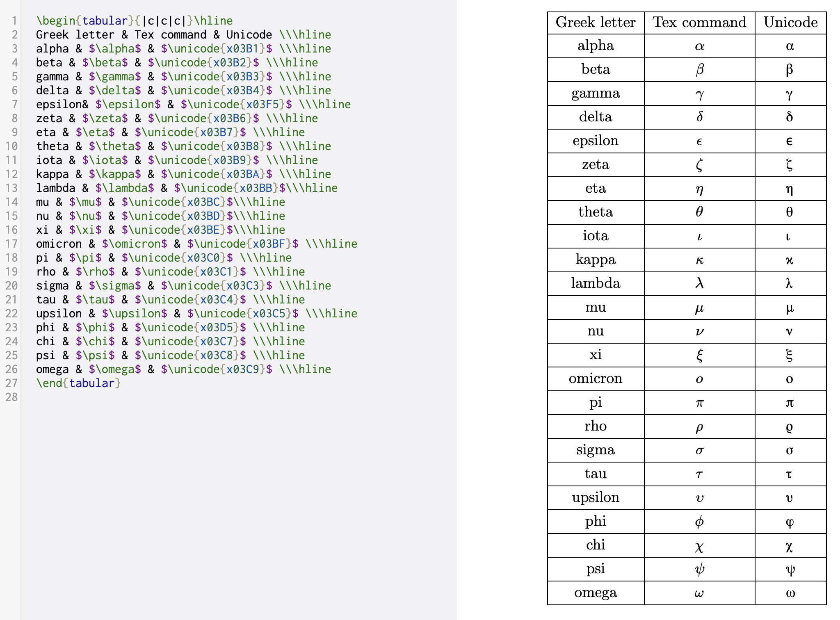Click the Greek letter column header cell
This screenshot has width=840, height=620.
pos(595,22)
